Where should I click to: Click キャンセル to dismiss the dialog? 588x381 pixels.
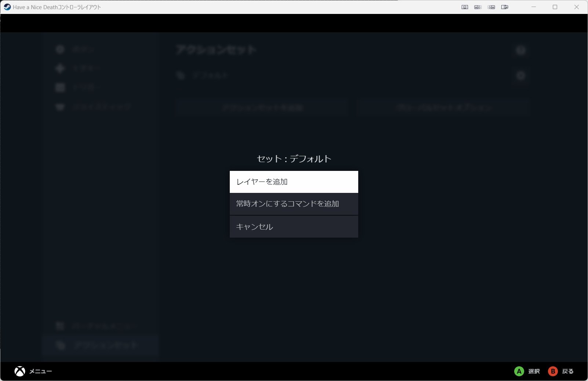point(294,227)
